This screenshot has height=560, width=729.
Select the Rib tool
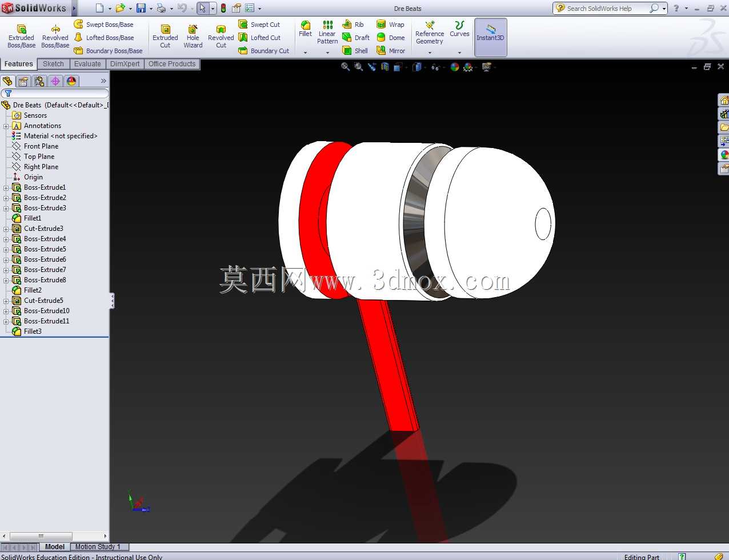pyautogui.click(x=353, y=25)
